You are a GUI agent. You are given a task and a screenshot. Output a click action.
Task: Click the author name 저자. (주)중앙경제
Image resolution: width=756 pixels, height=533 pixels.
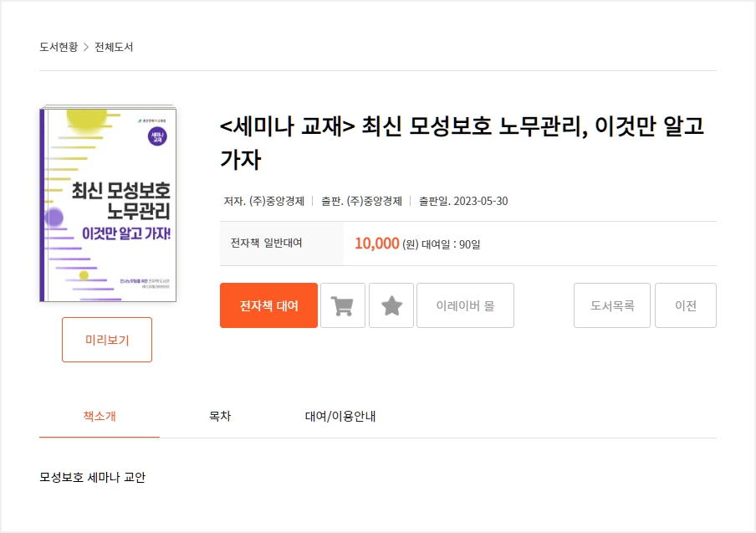(263, 201)
